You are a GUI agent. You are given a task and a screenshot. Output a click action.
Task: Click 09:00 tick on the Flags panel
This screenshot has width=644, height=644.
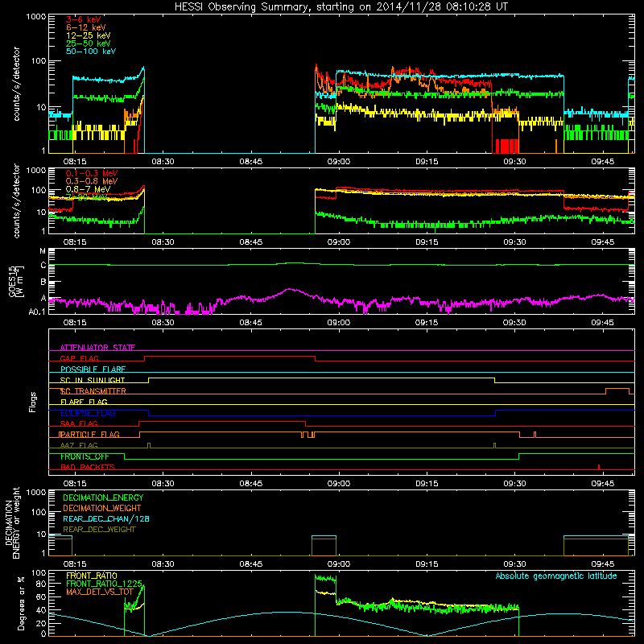click(339, 483)
